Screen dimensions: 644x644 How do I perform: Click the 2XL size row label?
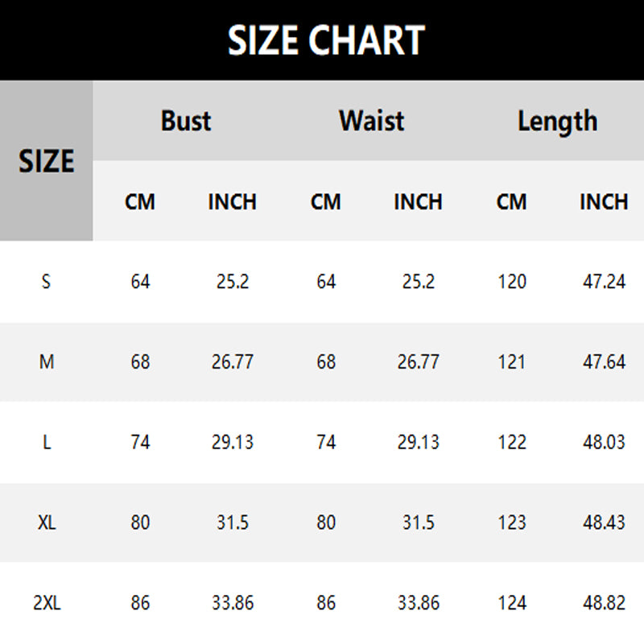[47, 603]
